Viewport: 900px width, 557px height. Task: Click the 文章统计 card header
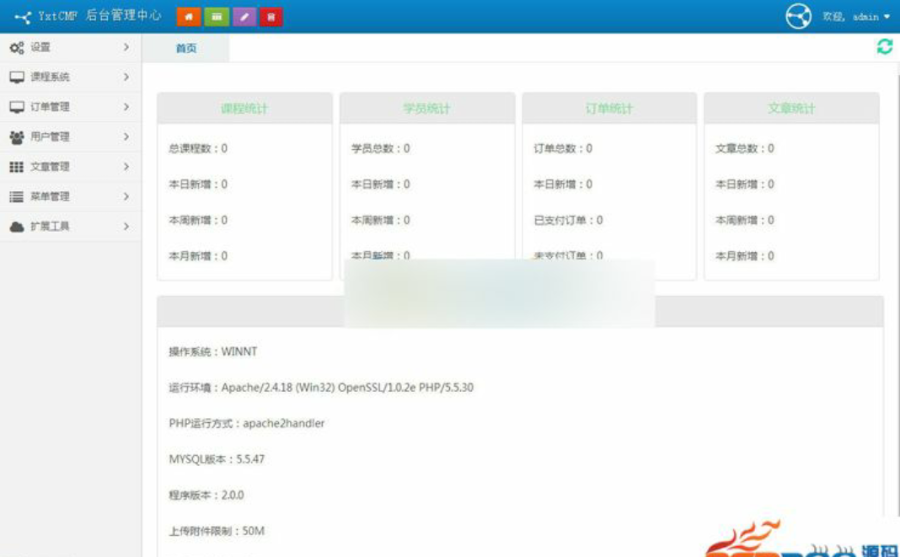coord(792,108)
